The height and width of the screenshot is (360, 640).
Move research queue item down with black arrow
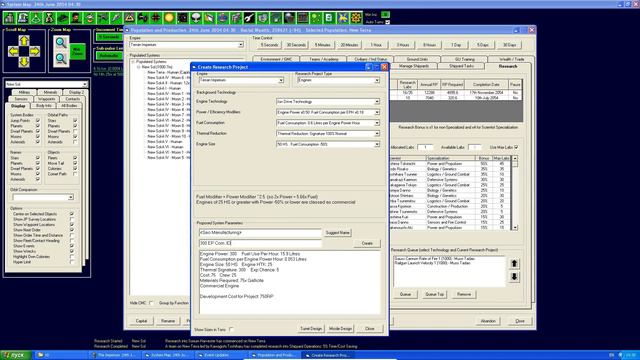[514, 277]
